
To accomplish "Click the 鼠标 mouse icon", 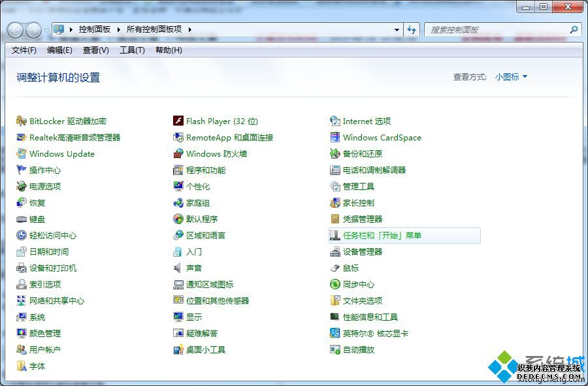I will point(335,268).
